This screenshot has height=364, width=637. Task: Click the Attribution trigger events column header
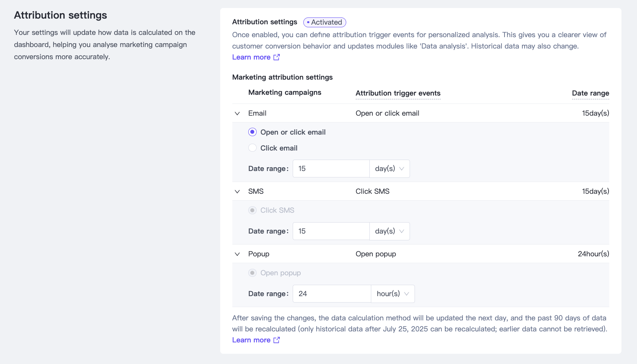(x=398, y=93)
